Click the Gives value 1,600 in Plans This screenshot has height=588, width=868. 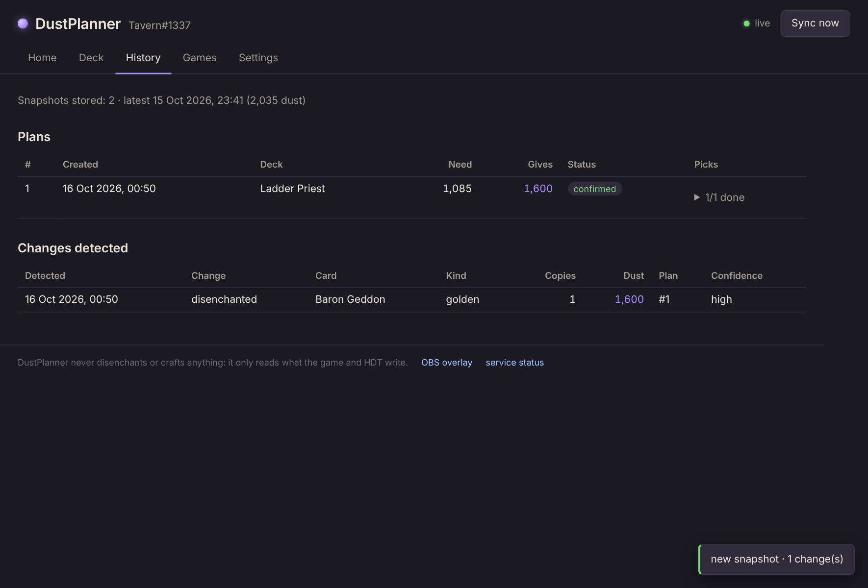[538, 189]
